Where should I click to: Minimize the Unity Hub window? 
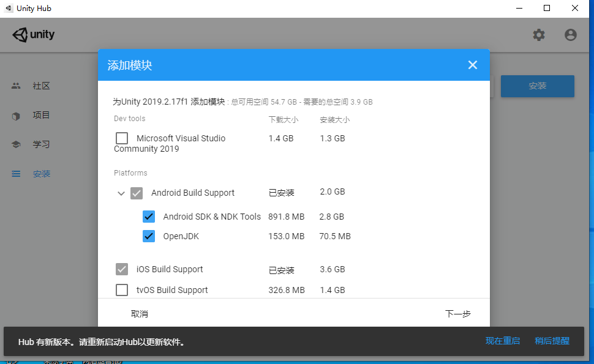click(519, 8)
